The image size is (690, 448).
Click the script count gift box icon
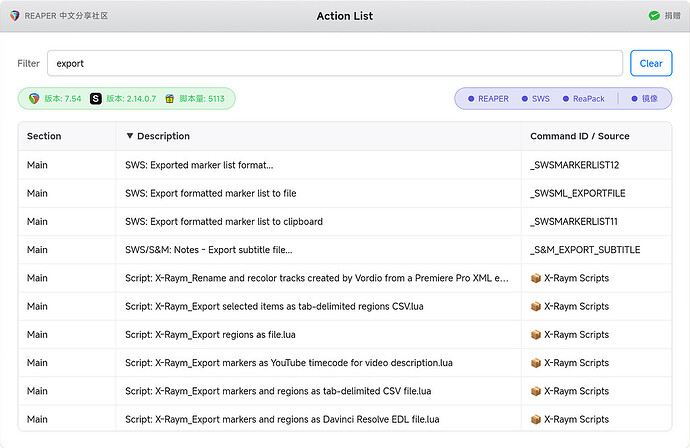170,99
